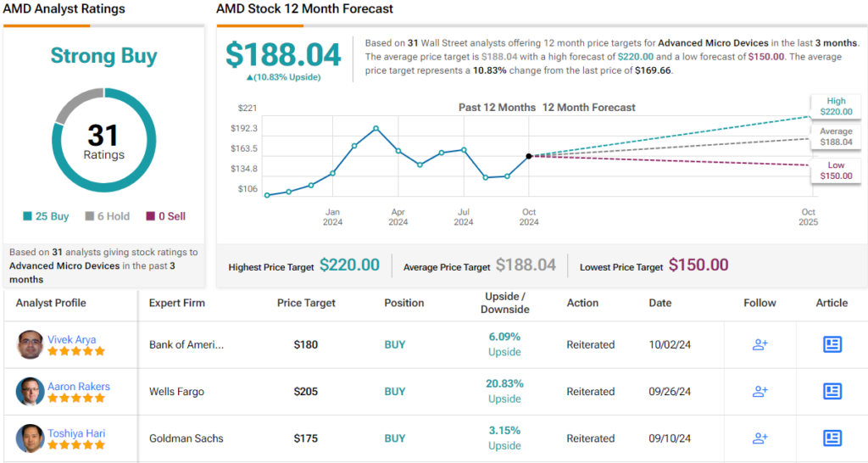Sort by Price Target column header
Viewport: 868px width, 463px height.
(x=306, y=303)
